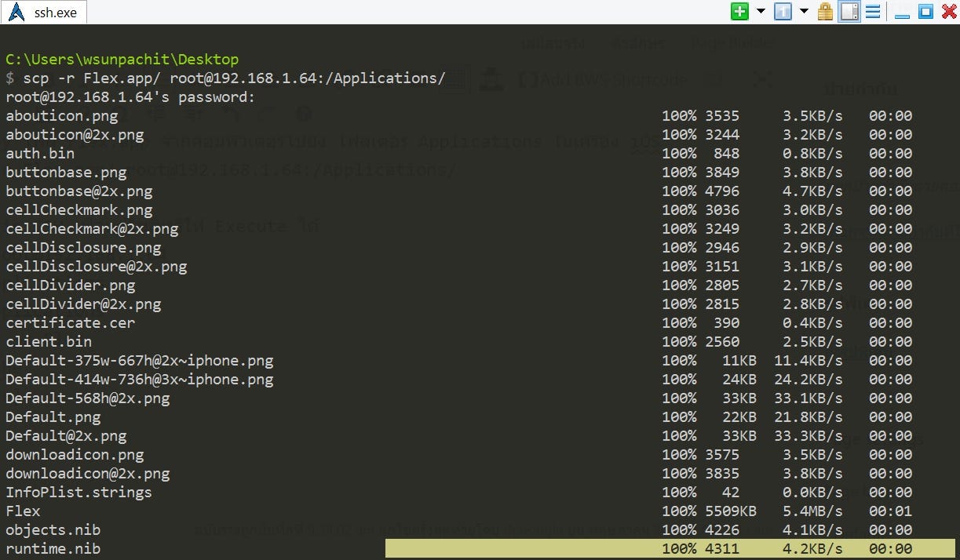Click the 4796 size of buttonbase@2x.png
The image size is (960, 560).
[722, 191]
